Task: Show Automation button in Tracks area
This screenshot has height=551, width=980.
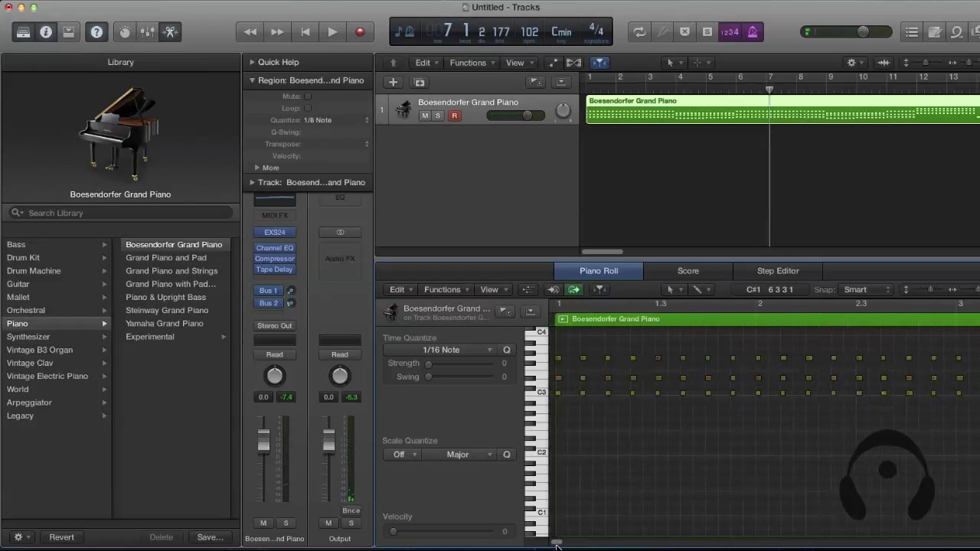Action: [x=553, y=63]
